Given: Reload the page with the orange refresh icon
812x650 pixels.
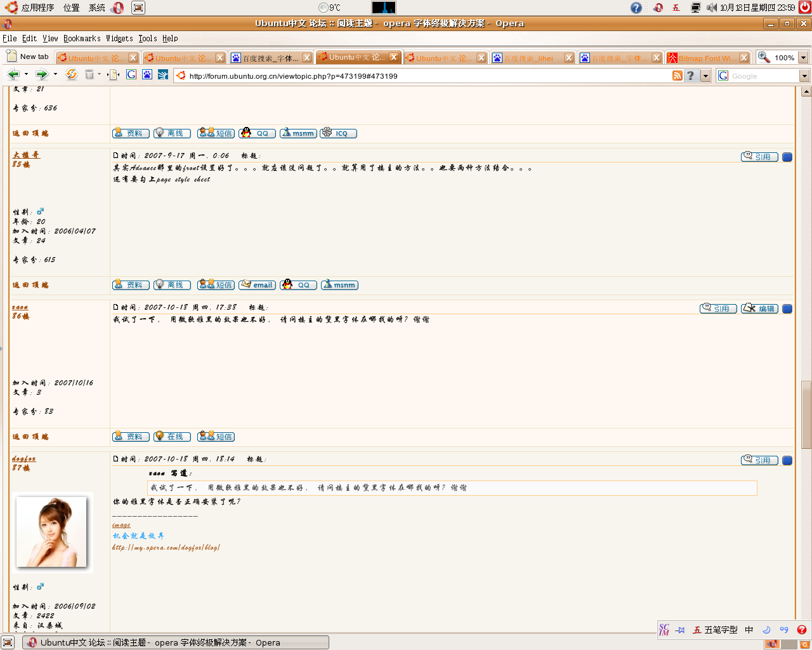Looking at the screenshot, I should tap(72, 75).
